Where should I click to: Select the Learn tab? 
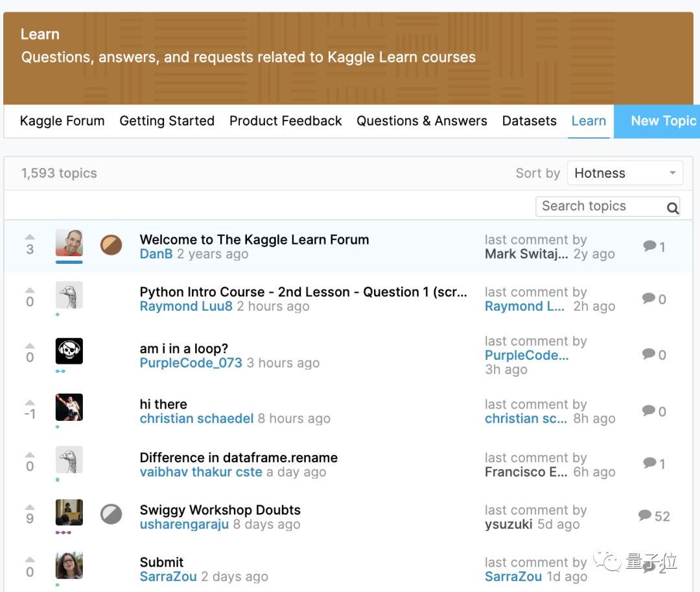(589, 121)
